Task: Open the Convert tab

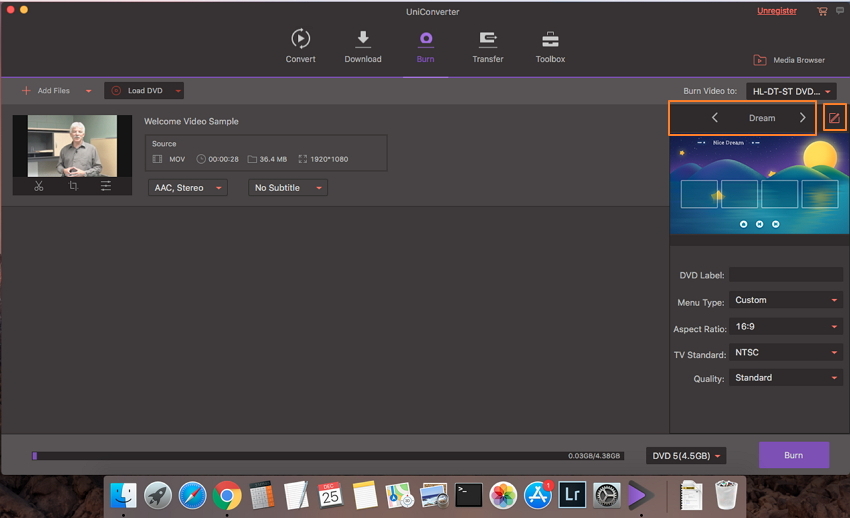Action: click(300, 47)
